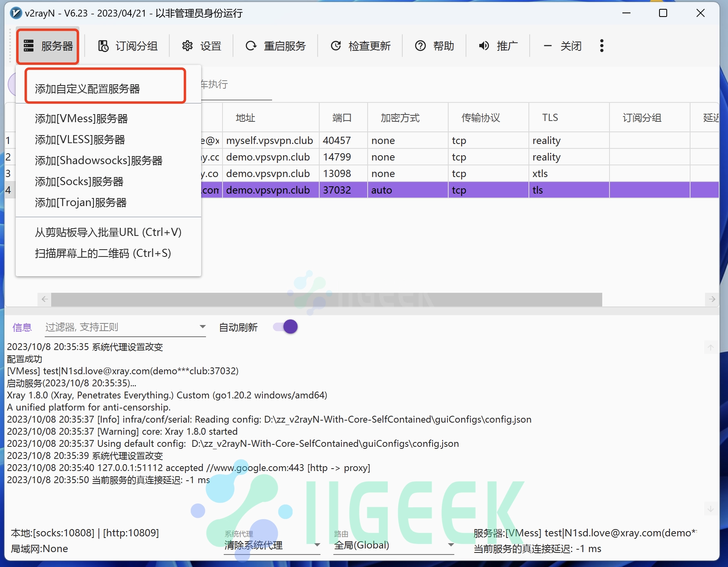Viewport: 728px width, 567px height.
Task: Choose 添加[Shadowsocks]服务器 from the menu
Action: coord(108,161)
